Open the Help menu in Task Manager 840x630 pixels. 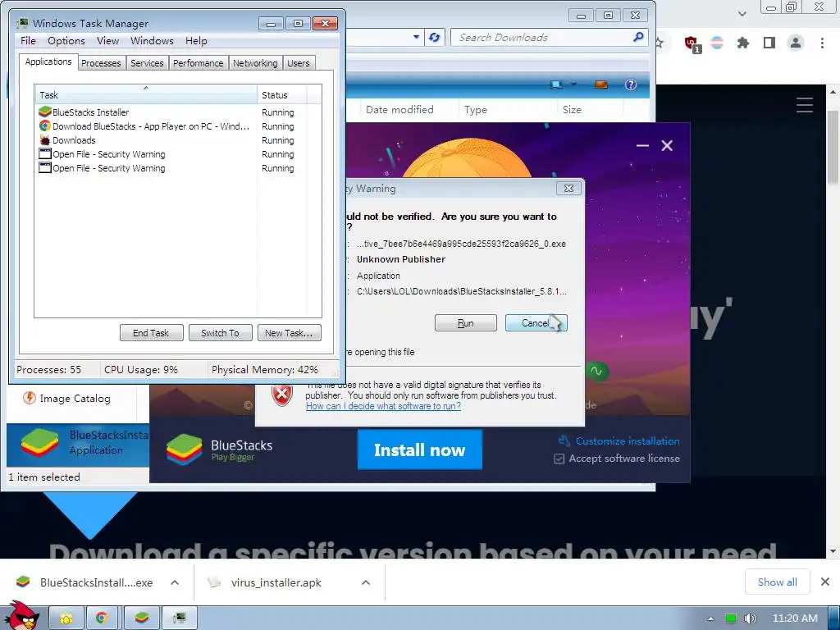(x=196, y=41)
